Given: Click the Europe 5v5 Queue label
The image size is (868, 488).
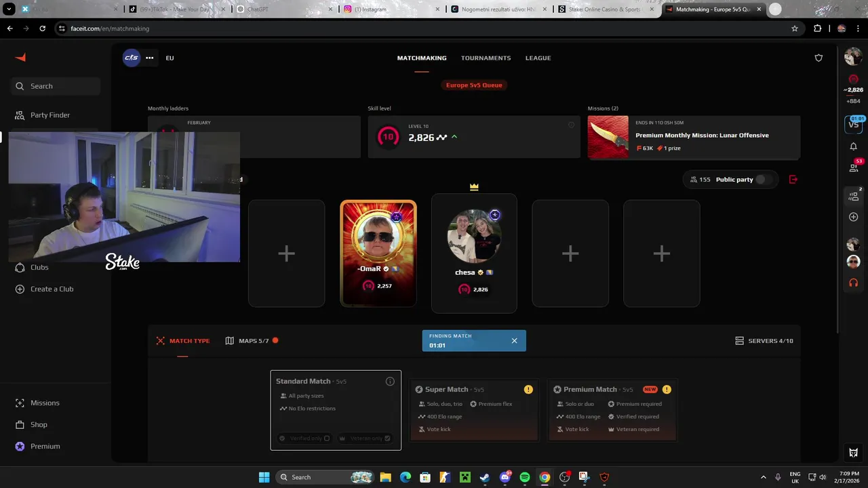Looking at the screenshot, I should click(x=474, y=85).
